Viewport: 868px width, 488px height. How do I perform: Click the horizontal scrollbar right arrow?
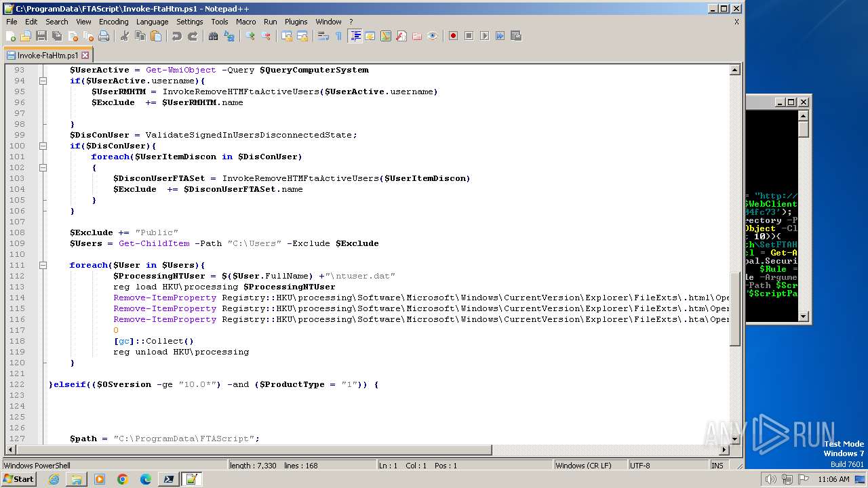pos(724,449)
